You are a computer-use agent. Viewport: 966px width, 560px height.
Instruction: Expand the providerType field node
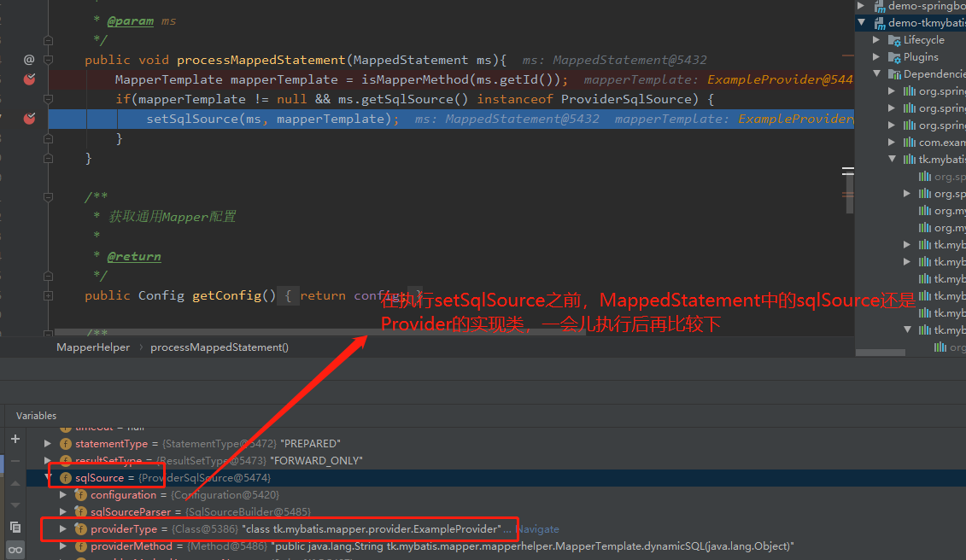63,529
